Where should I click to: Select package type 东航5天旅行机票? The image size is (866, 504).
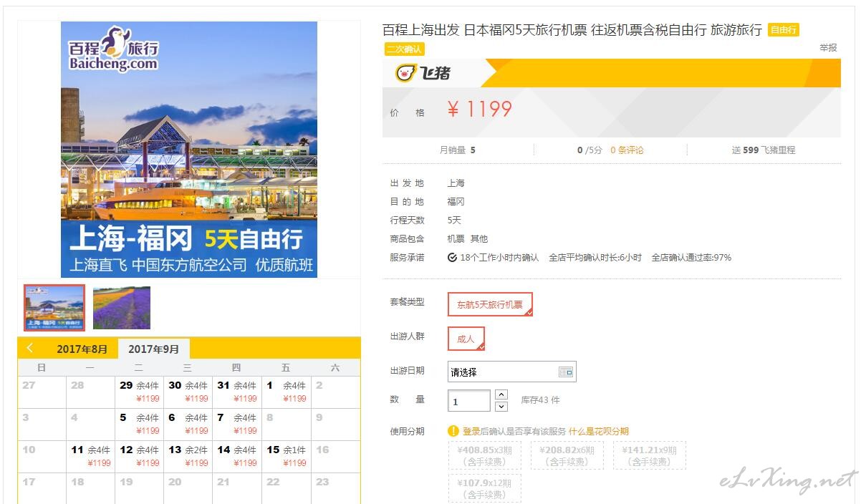490,304
